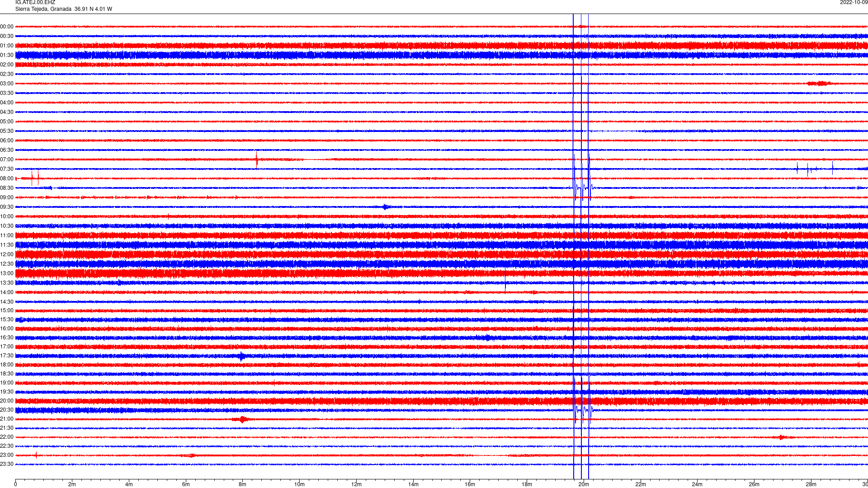Select the 00:30 trace time label
The image size is (868, 488).
click(x=7, y=36)
